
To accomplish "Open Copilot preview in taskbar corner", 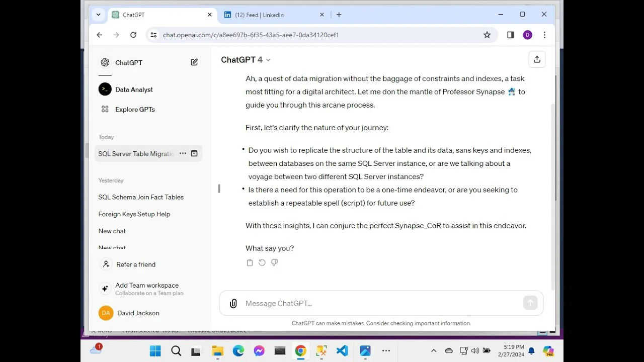I will pyautogui.click(x=548, y=351).
